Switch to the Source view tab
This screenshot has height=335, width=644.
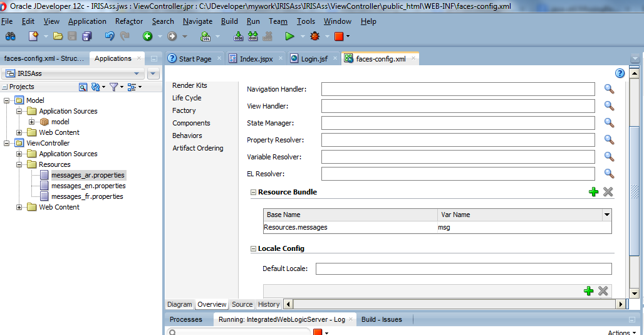coord(242,304)
